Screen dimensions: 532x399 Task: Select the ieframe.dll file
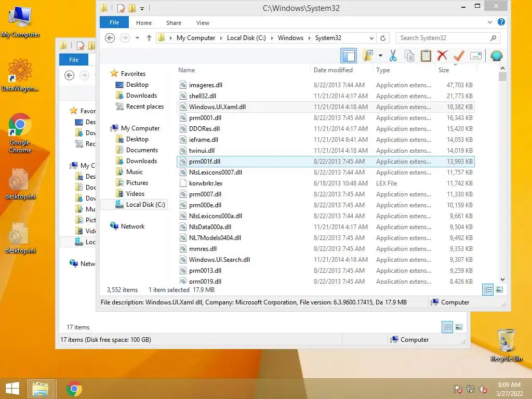click(x=325, y=139)
